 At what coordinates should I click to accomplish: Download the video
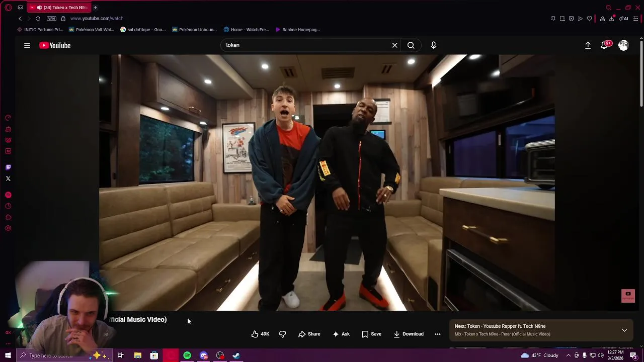click(409, 334)
